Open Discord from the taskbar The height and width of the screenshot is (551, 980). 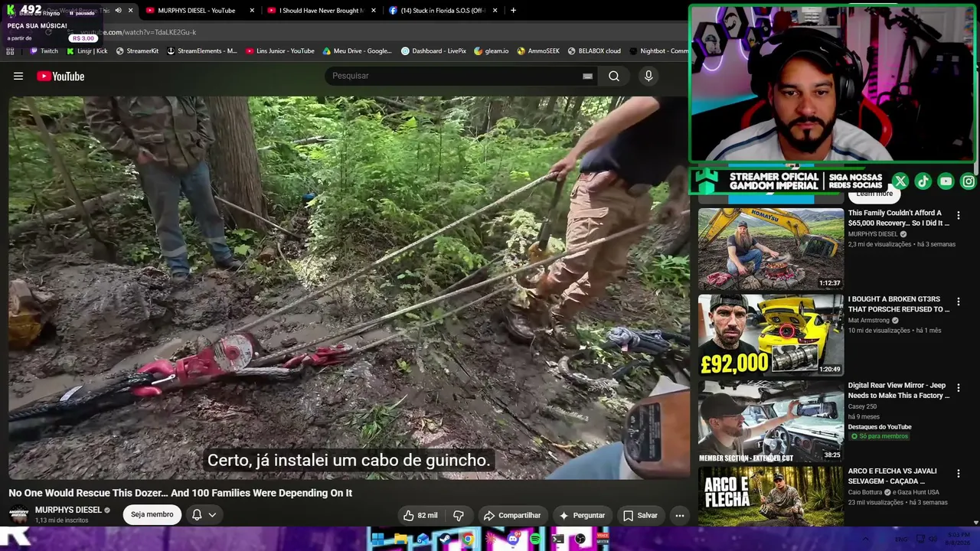click(x=512, y=539)
